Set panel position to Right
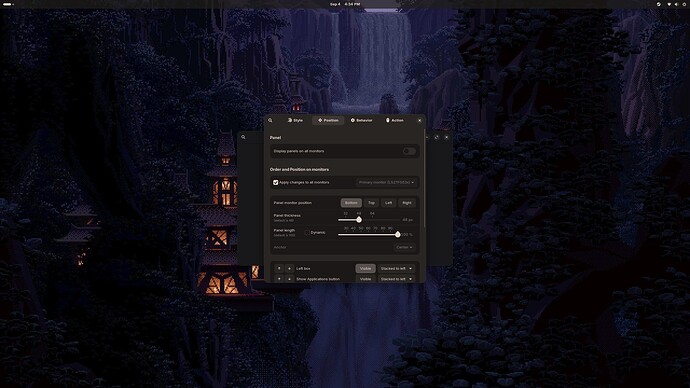This screenshot has width=690, height=388. coord(407,203)
